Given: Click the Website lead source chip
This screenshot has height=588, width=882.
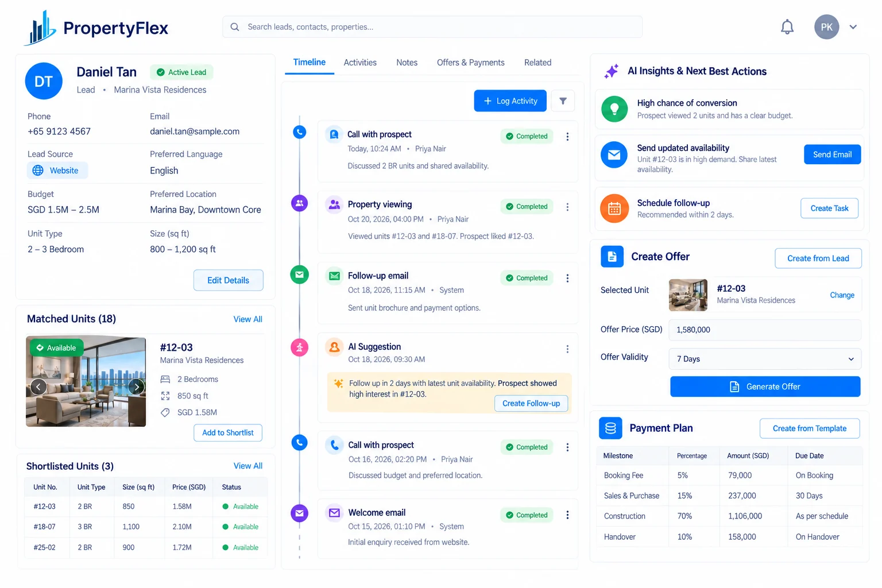Looking at the screenshot, I should coord(57,171).
